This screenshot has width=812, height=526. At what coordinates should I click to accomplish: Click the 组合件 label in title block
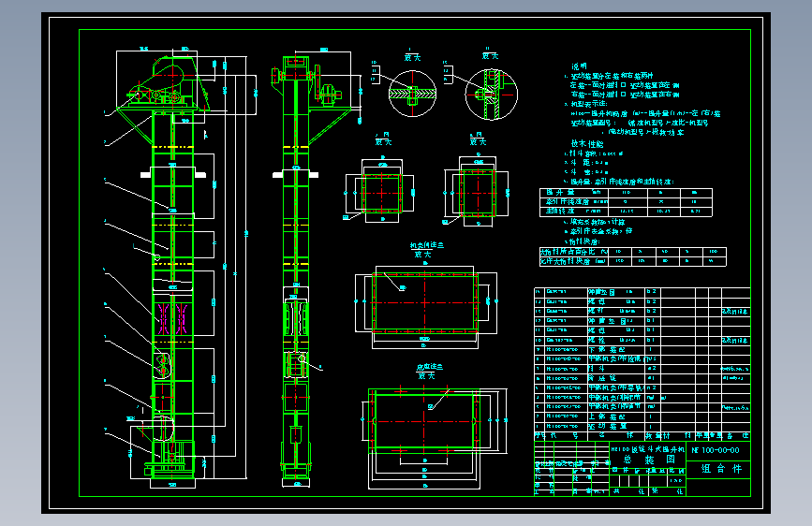coord(721,469)
